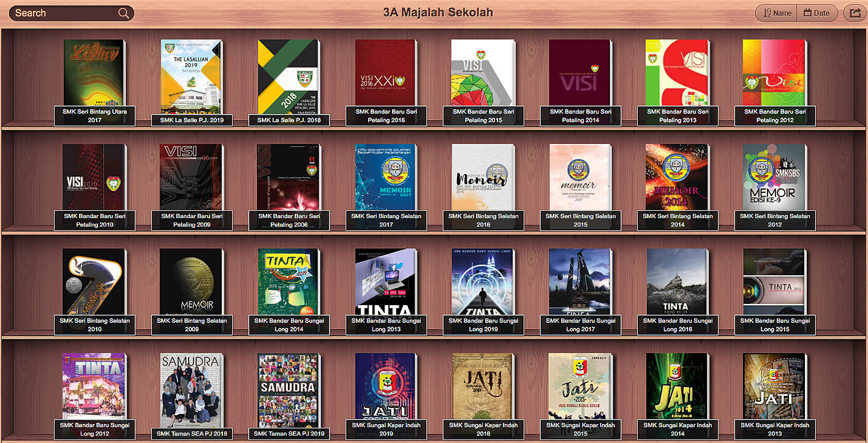Click the SMK Seri Bintang Selatan 2016 label
Viewport: 868px width, 443px height.
[x=483, y=220]
